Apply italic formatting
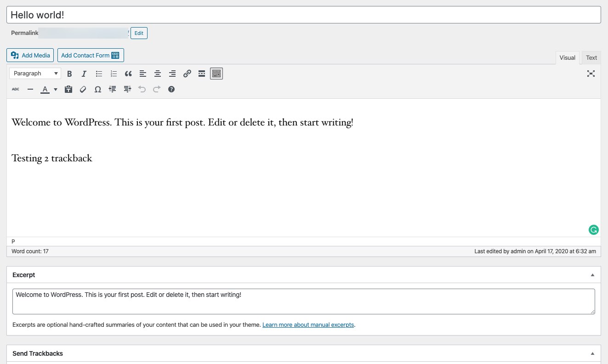 click(84, 74)
